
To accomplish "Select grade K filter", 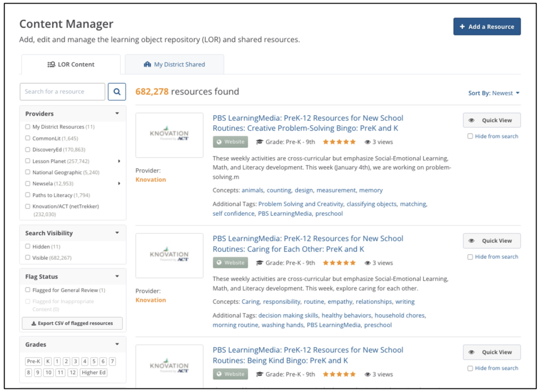I will (48, 361).
